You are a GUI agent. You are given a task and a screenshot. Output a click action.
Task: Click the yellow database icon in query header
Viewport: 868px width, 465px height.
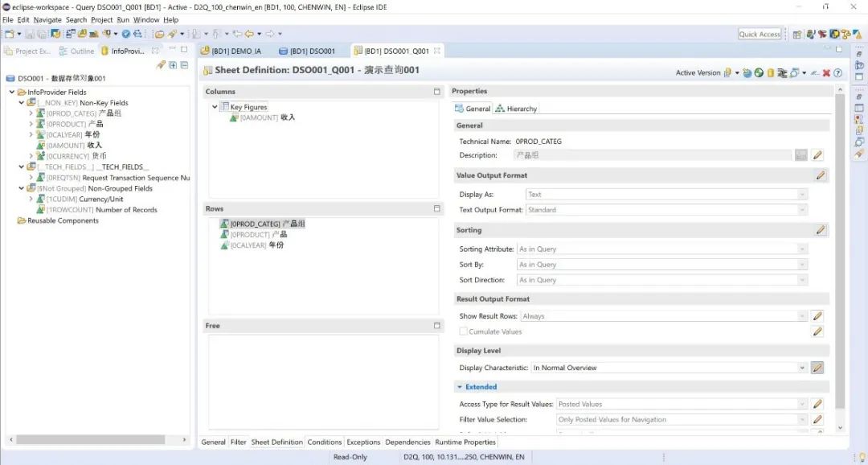pos(770,72)
